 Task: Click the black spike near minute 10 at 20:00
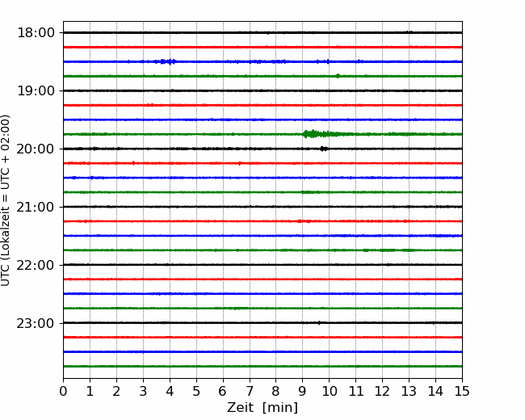tap(323, 149)
